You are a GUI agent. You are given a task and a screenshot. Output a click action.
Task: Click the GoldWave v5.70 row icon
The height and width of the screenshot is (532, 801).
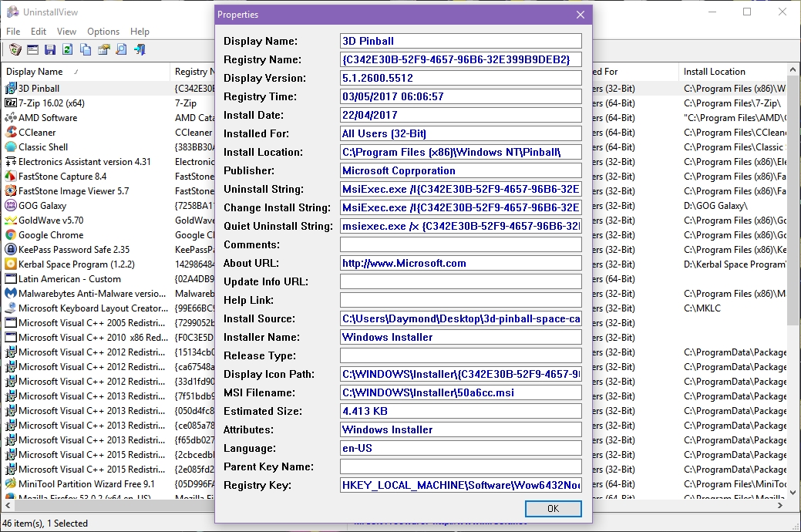11,221
